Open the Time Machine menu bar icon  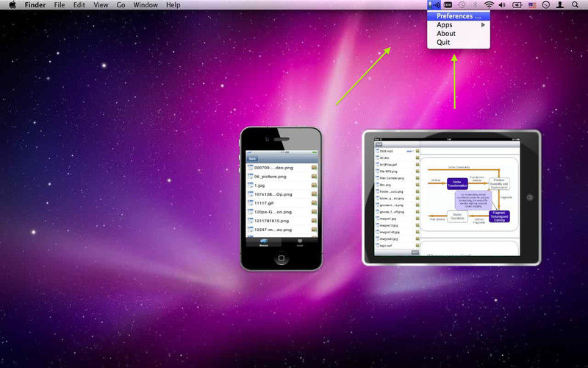[462, 5]
